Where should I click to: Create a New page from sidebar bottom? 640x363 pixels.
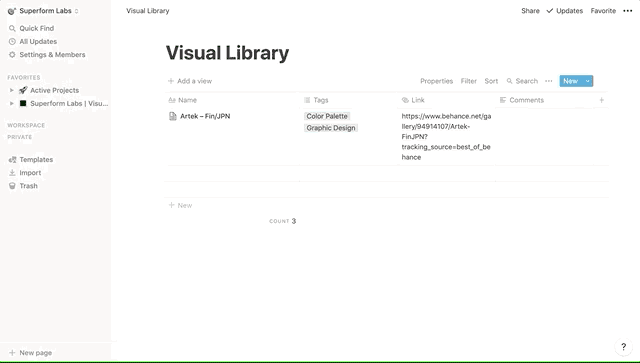tap(31, 353)
